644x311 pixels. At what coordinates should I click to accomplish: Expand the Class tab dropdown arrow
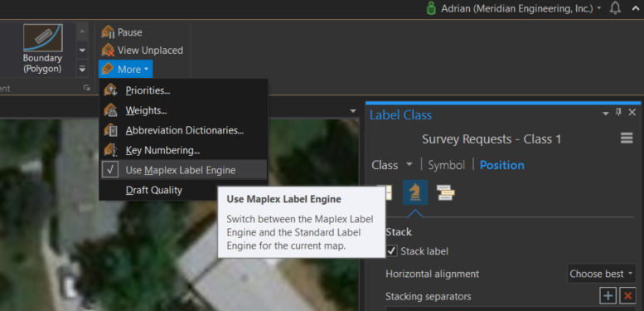pos(409,165)
